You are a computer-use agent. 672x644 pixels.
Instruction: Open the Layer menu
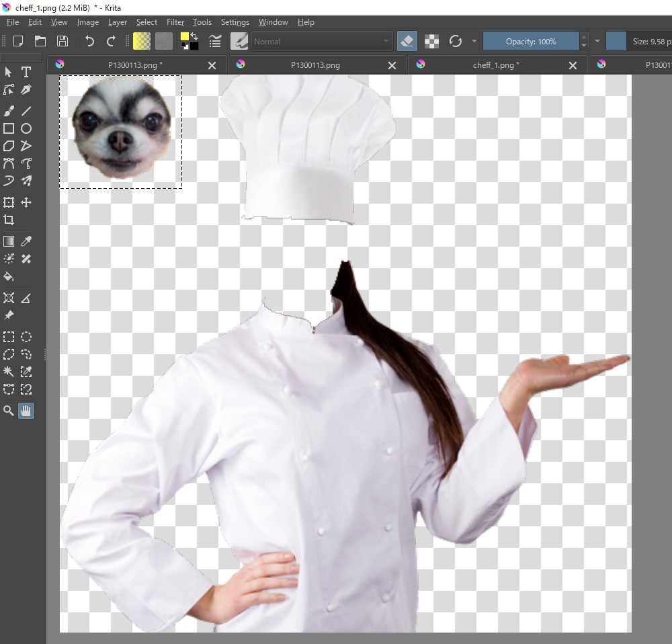click(x=118, y=22)
